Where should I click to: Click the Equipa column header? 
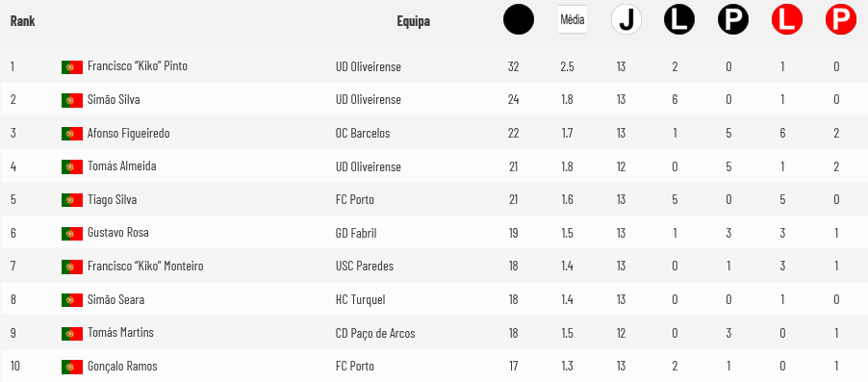click(413, 21)
